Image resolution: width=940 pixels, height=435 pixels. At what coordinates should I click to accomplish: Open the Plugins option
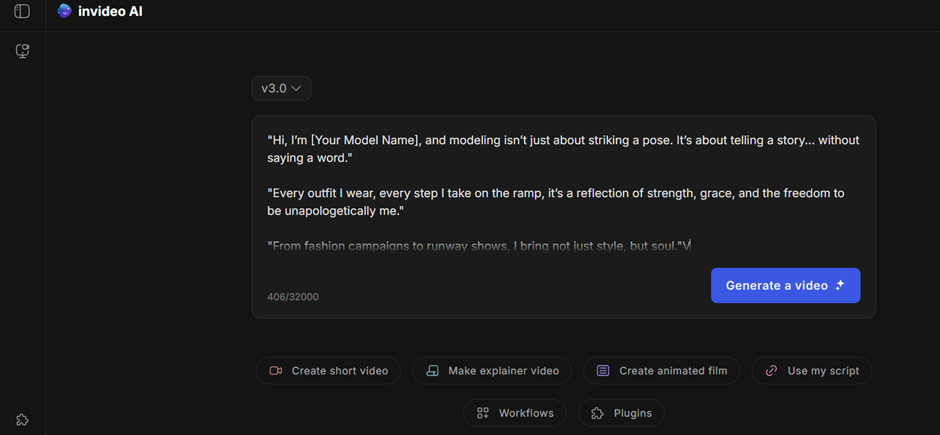coord(632,413)
